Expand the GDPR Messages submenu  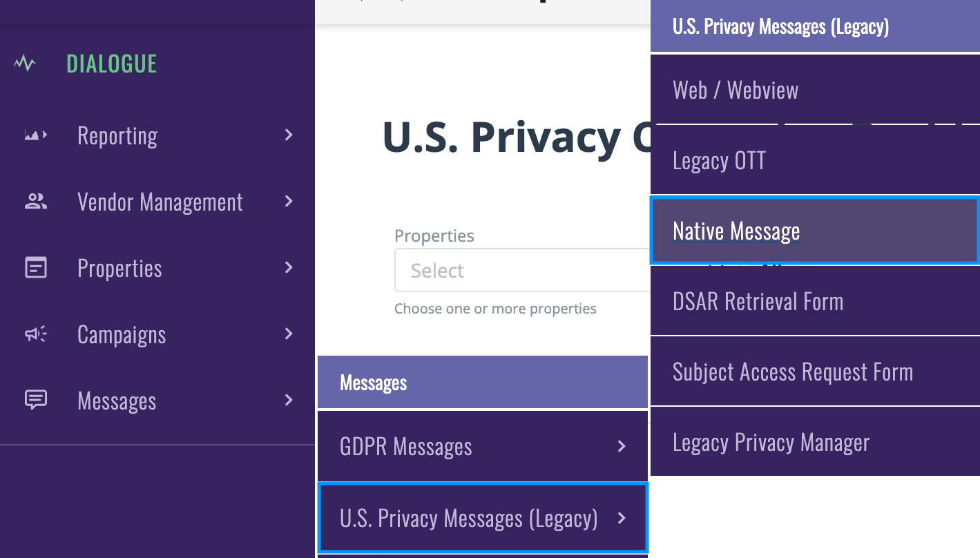coord(482,445)
